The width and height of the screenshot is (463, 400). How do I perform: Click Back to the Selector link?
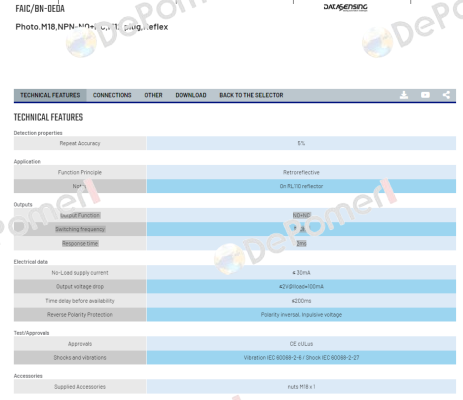(x=251, y=95)
